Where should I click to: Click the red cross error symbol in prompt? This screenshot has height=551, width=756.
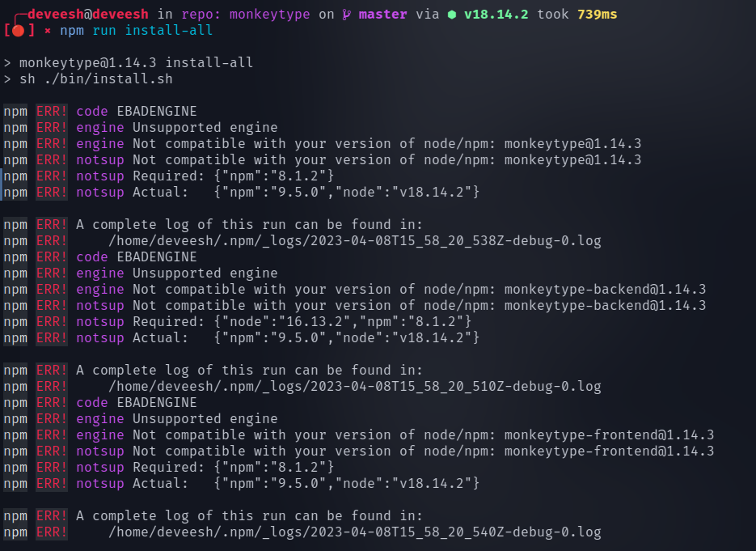coord(47,31)
